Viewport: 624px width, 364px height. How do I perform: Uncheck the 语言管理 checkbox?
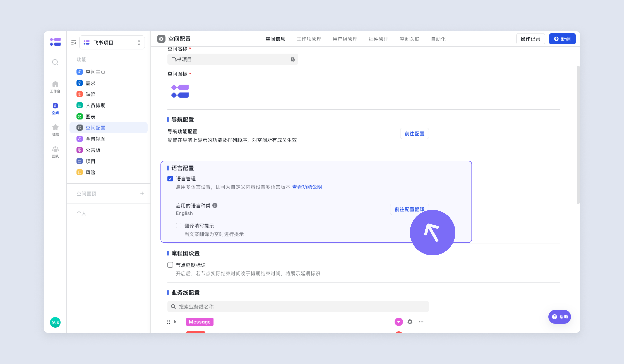tap(170, 179)
